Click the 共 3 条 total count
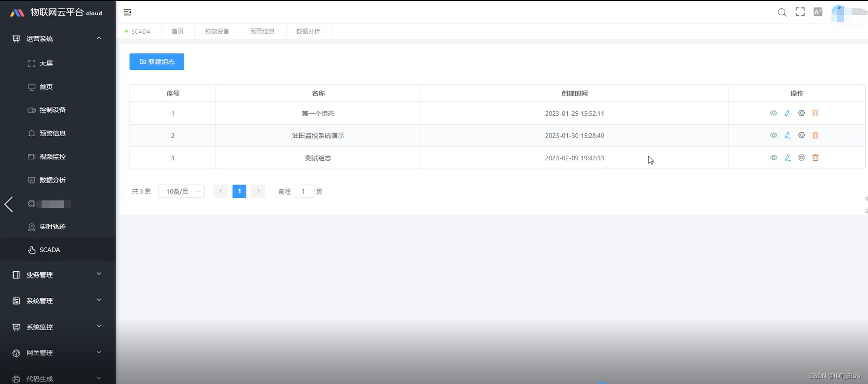 [x=141, y=192]
